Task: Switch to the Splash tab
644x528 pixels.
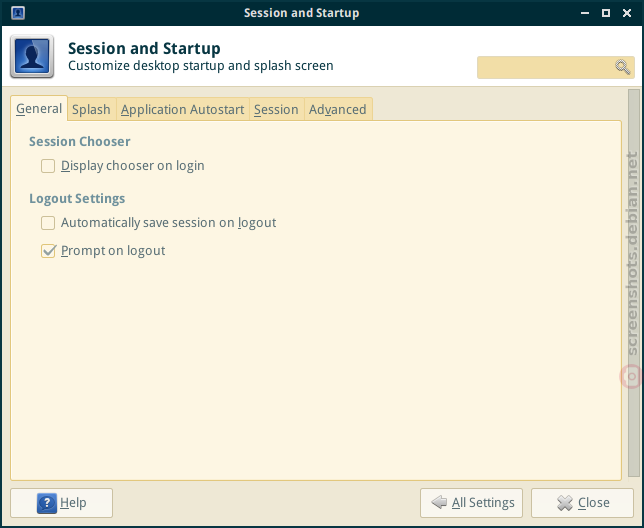Action: [x=91, y=110]
